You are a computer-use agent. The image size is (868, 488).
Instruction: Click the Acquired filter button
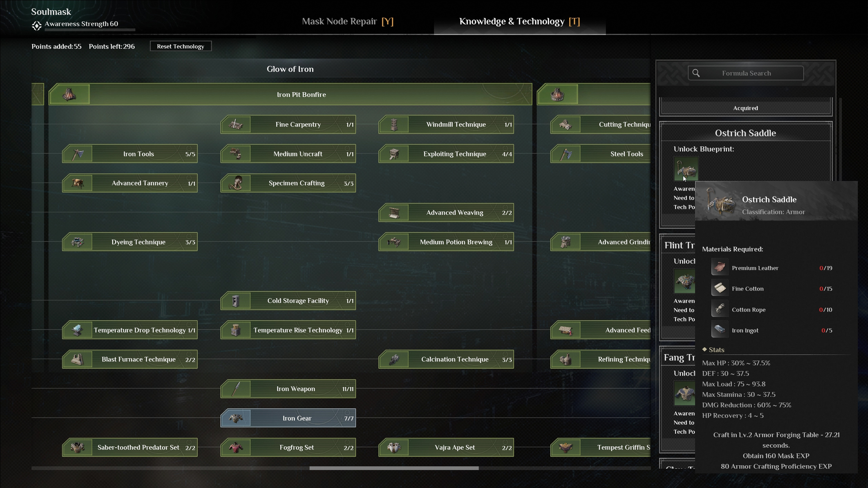click(x=745, y=108)
